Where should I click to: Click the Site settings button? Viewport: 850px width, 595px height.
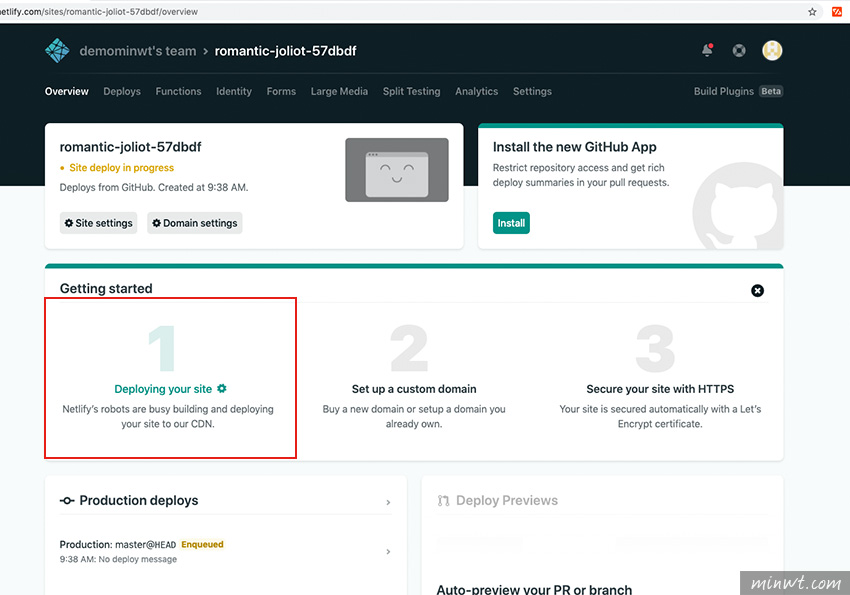point(99,223)
